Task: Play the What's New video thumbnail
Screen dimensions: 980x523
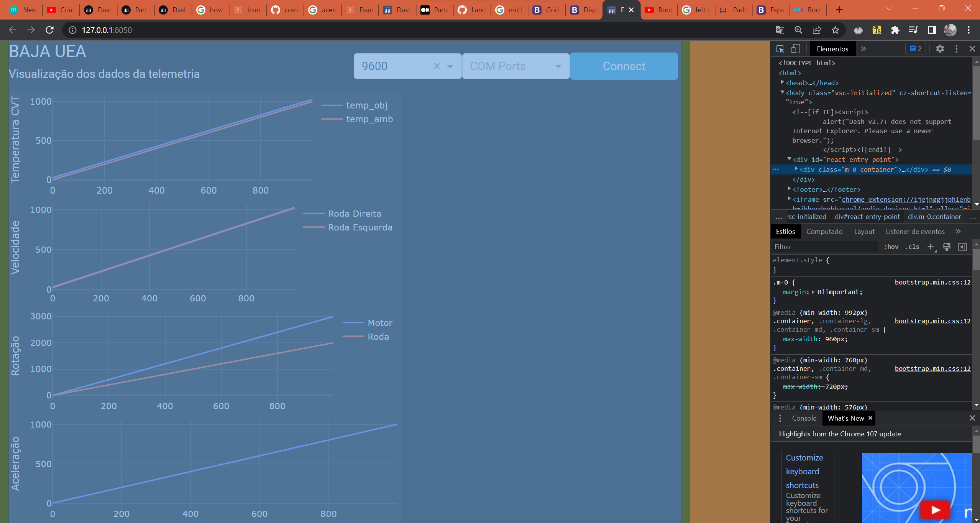Action: [x=935, y=510]
